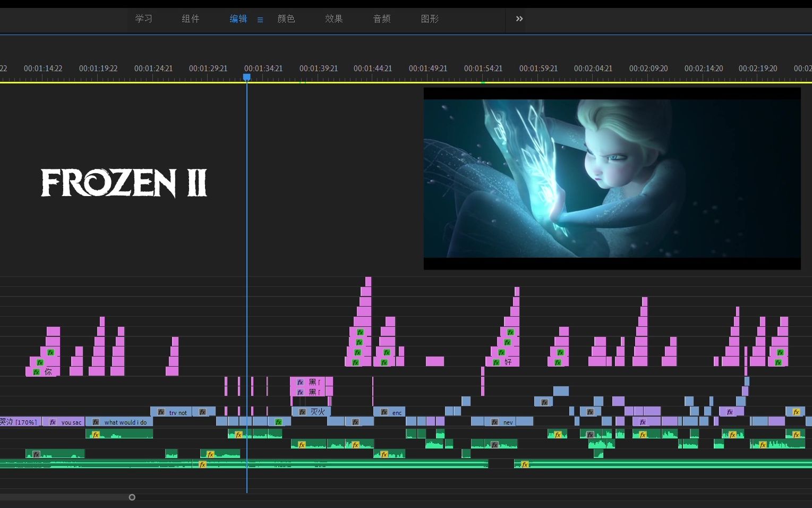Expand the workspace overflow double-chevron
The height and width of the screenshot is (508, 812).
coord(519,19)
